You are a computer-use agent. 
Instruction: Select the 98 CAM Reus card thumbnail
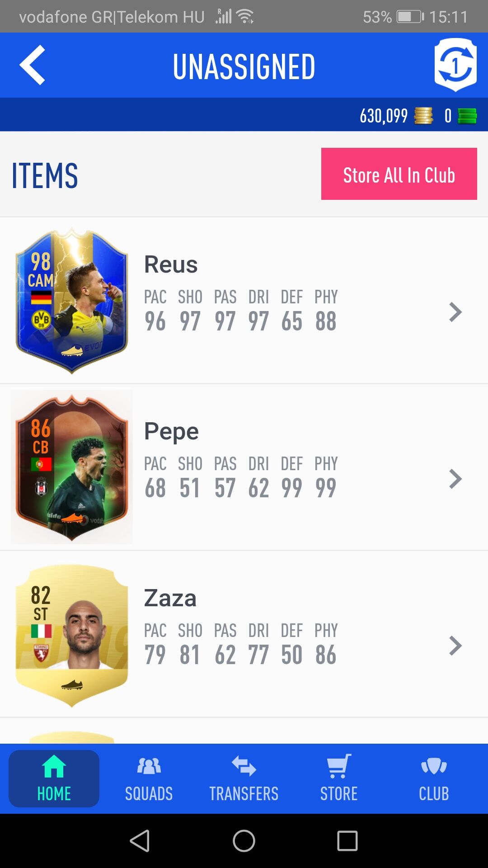(71, 301)
